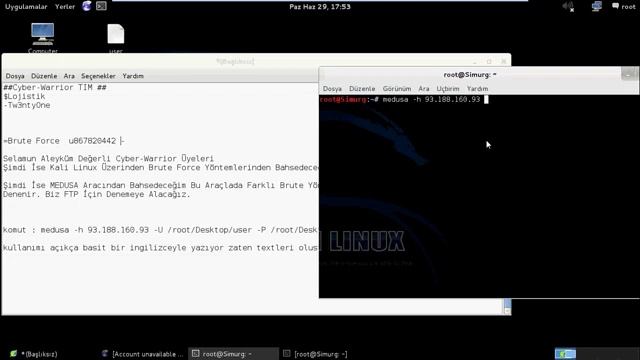This screenshot has height=360, width=640.
Task: Open Seçenekler menu in text editor
Action: 98,76
